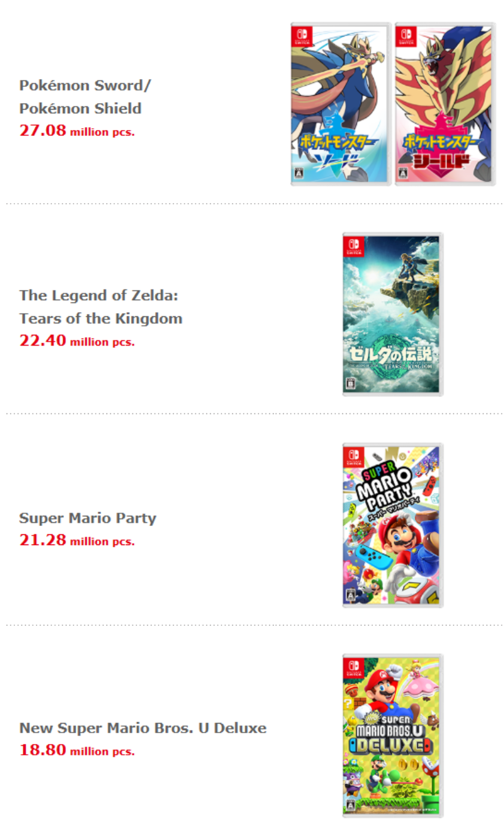This screenshot has height=829, width=504.
Task: Click the 22.40 million pcs. sales figure
Action: 77,341
